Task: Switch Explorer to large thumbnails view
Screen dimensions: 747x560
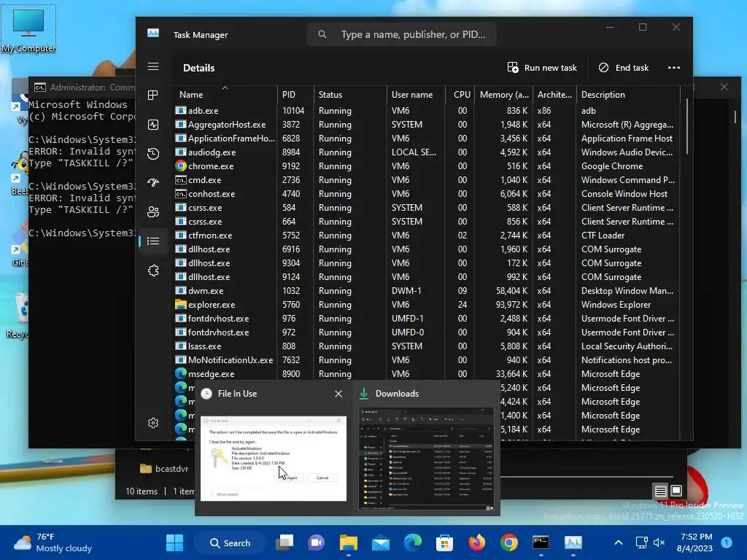Action: pos(676,491)
